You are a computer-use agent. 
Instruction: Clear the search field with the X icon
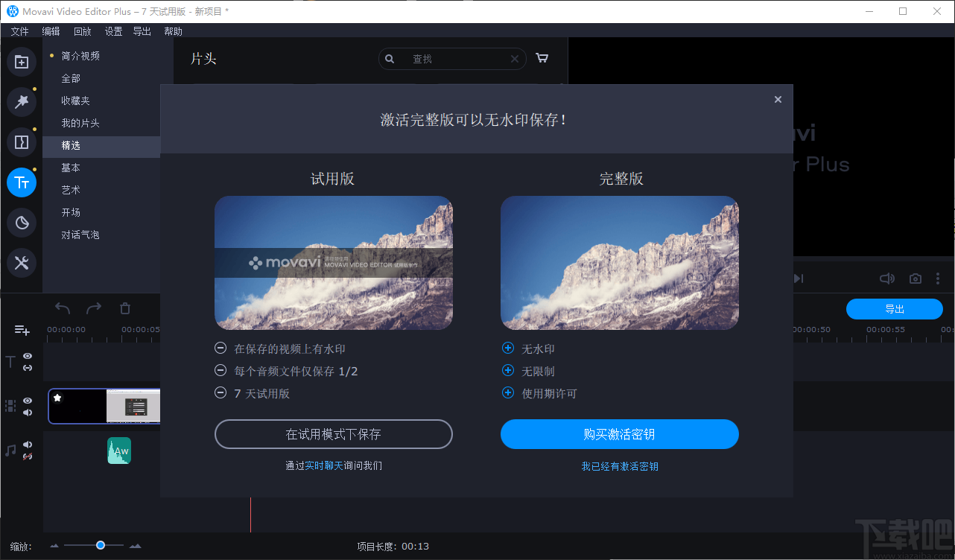[x=515, y=59]
